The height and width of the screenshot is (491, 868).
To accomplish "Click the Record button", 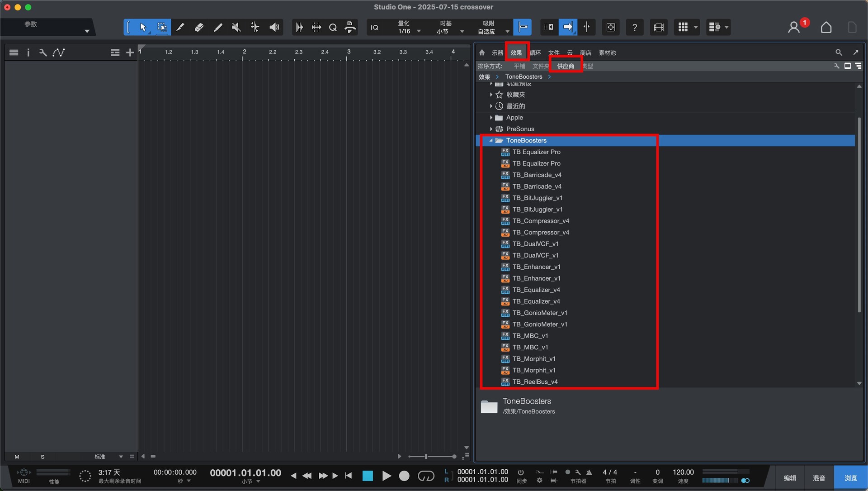I will [404, 476].
